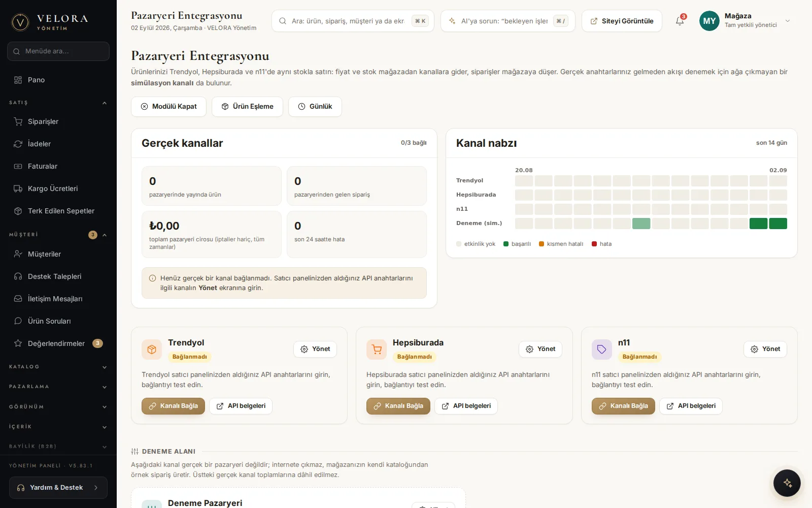
Task: Click Kanalı Bağla for n11
Action: pyautogui.click(x=623, y=406)
